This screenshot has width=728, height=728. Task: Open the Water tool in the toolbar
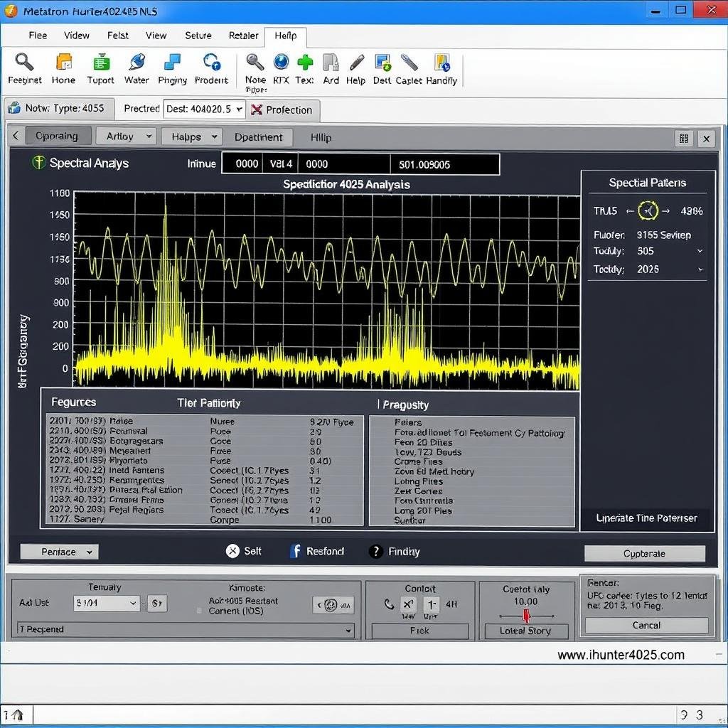point(136,64)
